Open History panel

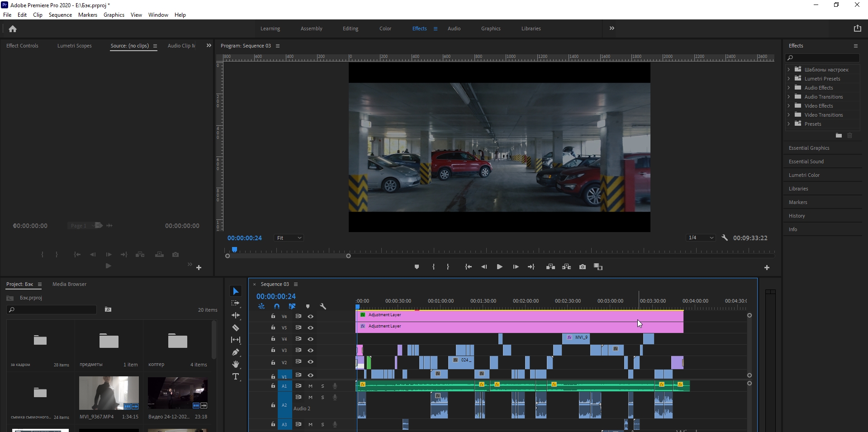pos(797,216)
